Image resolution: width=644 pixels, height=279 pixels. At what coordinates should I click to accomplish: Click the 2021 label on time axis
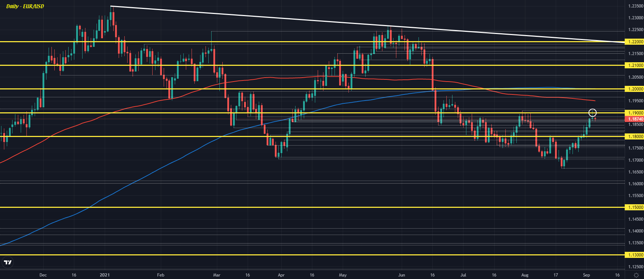104,275
